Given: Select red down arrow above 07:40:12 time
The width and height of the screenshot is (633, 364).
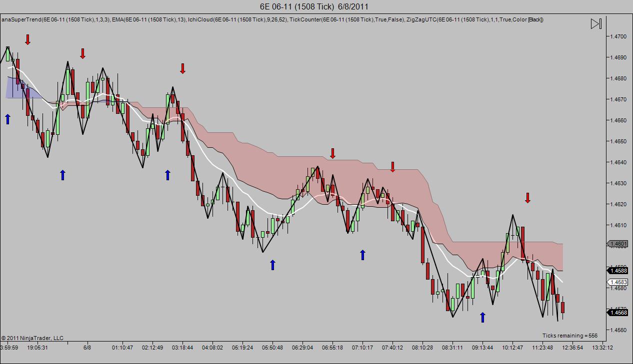Looking at the screenshot, I should (392, 167).
